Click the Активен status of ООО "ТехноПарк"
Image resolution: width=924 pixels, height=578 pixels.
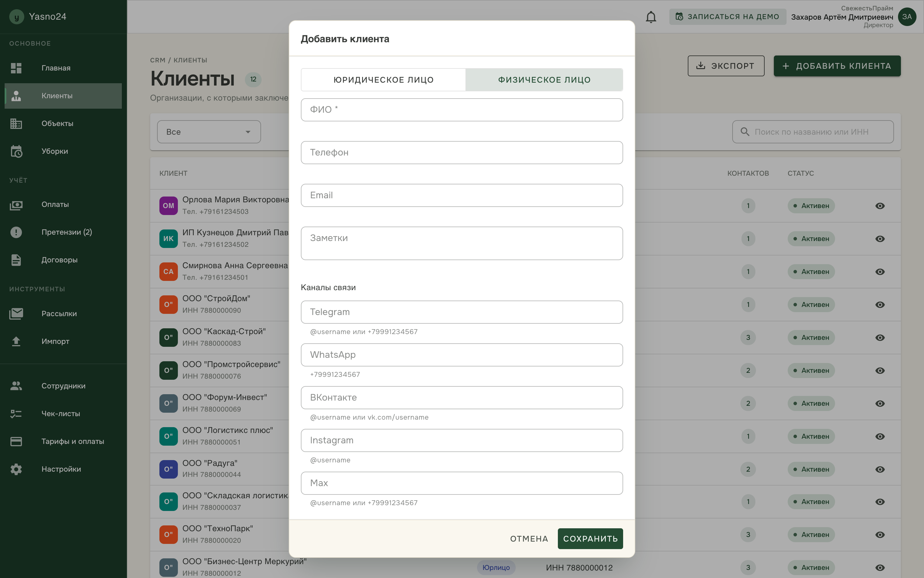(x=811, y=534)
